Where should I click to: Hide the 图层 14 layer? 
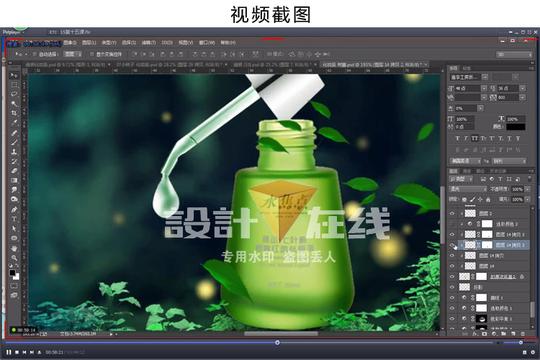pyautogui.click(x=453, y=266)
